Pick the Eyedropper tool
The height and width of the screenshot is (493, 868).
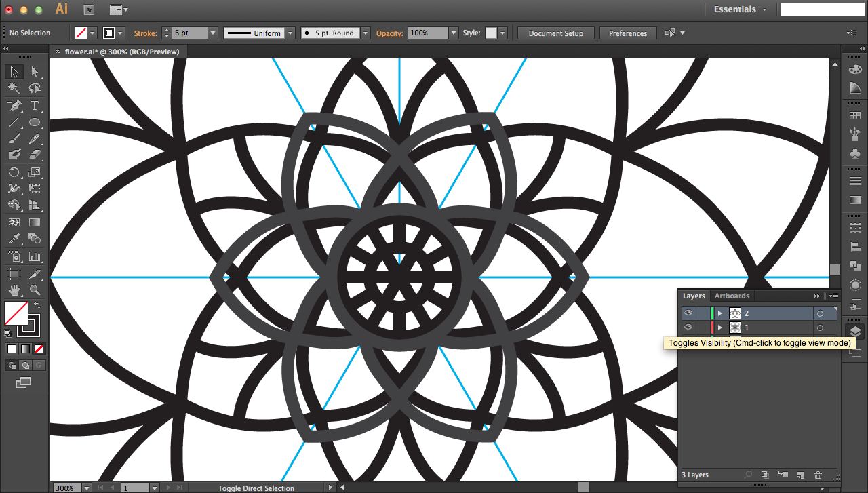coord(14,239)
